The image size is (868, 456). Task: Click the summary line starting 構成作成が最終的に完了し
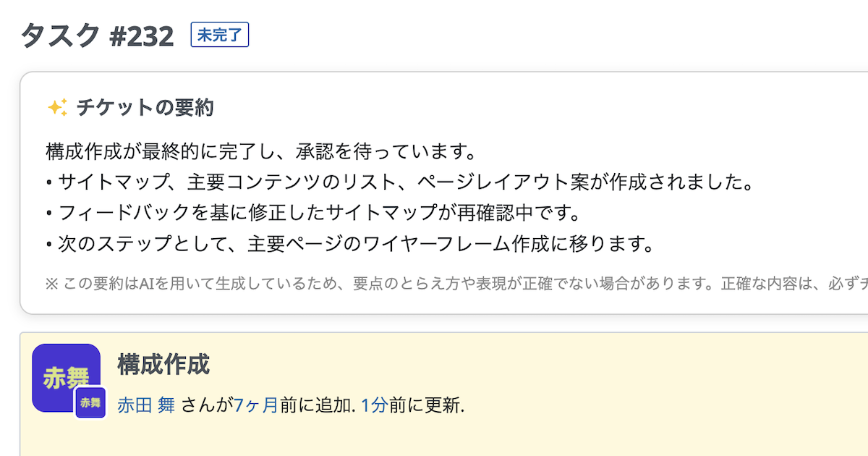tap(260, 152)
